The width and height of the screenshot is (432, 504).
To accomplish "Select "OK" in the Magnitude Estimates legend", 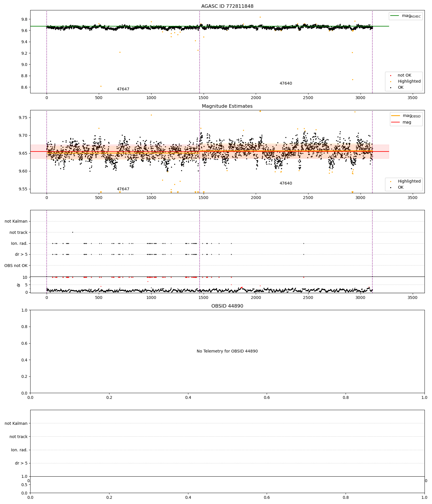I will (401, 187).
